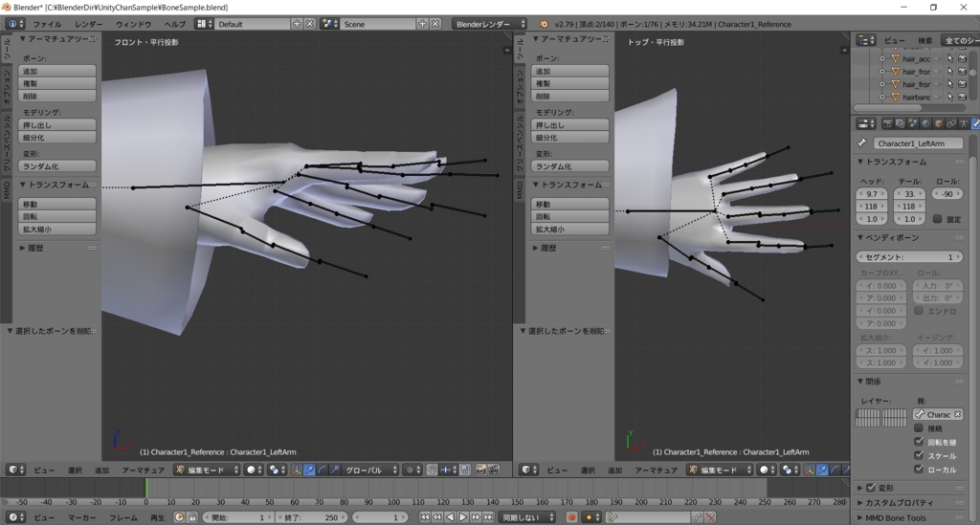980x525 pixels.
Task: Open 編集モード dropdown in Front view
Action: point(208,470)
